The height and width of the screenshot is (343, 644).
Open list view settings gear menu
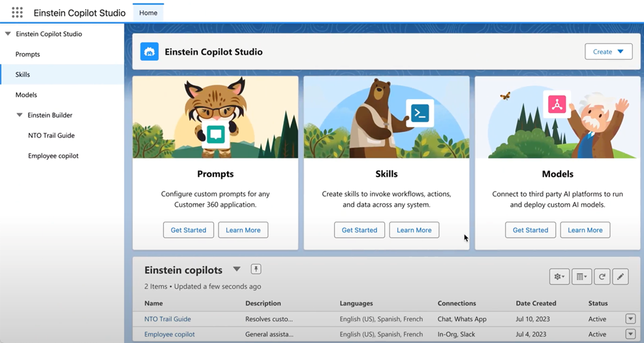pos(559,277)
